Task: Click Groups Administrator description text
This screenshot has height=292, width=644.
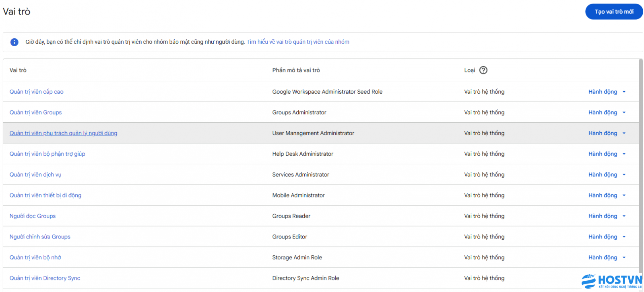Action: pyautogui.click(x=299, y=112)
